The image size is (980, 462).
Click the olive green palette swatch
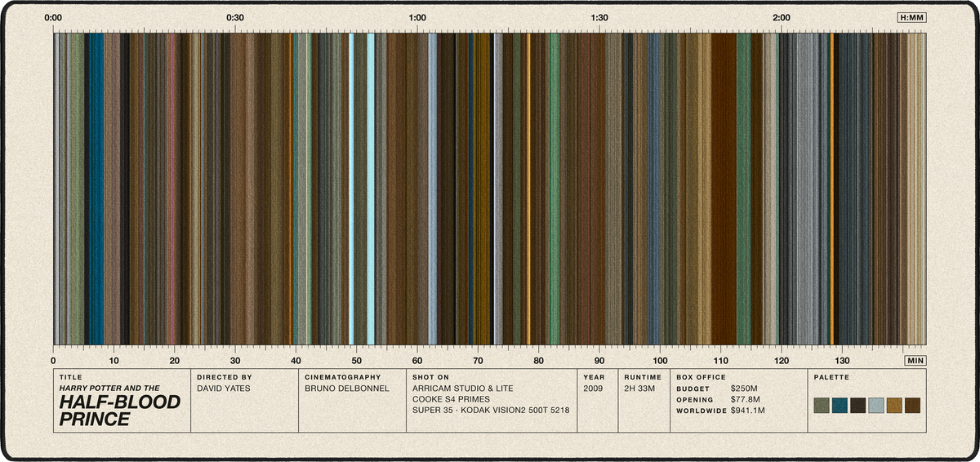point(822,405)
